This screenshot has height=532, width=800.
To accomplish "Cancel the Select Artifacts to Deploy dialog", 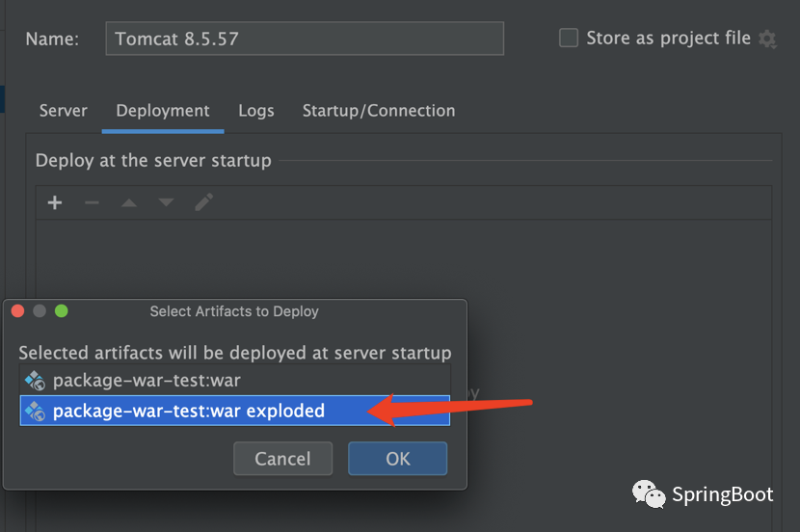I will pyautogui.click(x=283, y=459).
